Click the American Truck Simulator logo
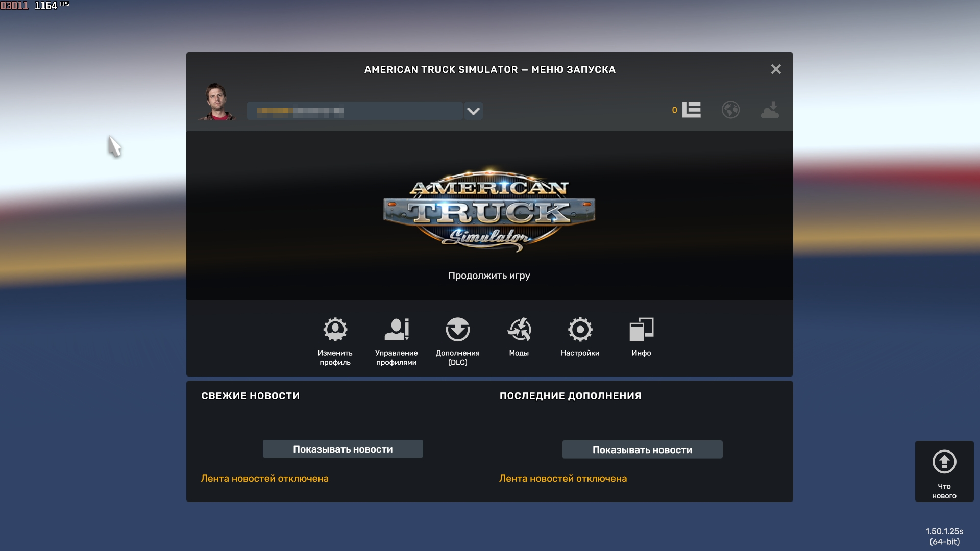Image resolution: width=980 pixels, height=551 pixels. pos(489,210)
